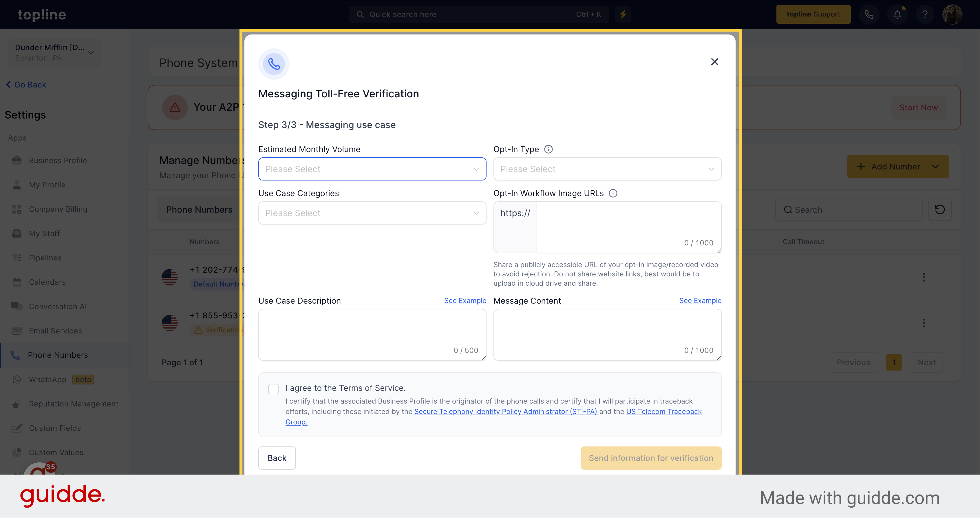The height and width of the screenshot is (518, 980).
Task: Click the Previous page button
Action: click(x=853, y=362)
